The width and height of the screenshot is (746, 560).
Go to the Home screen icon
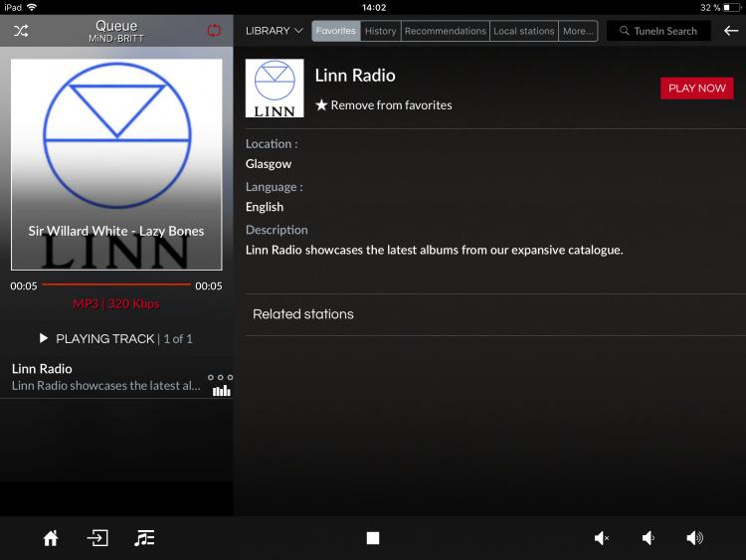pos(51,538)
